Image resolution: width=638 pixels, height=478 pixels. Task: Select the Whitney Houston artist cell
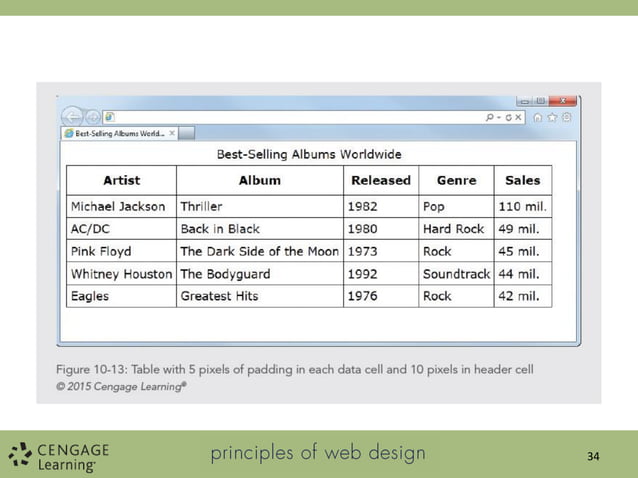(x=122, y=274)
